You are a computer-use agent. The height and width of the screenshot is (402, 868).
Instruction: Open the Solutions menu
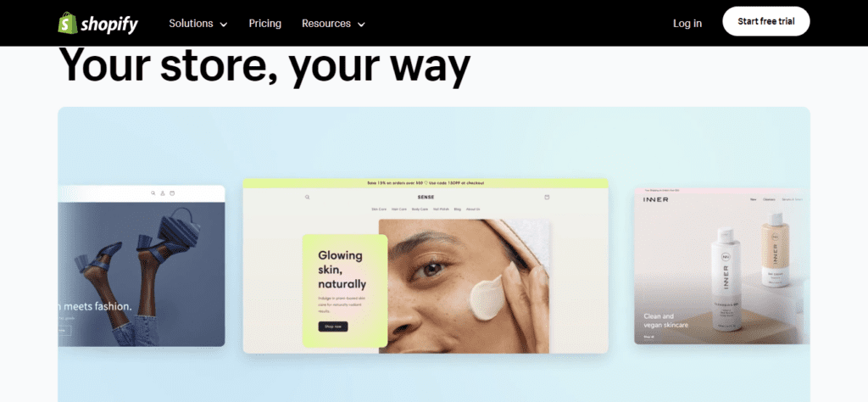(x=191, y=23)
